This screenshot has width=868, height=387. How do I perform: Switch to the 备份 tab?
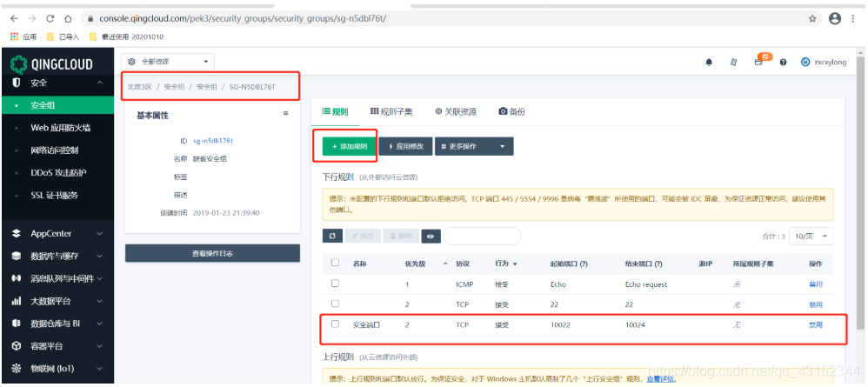tap(512, 112)
